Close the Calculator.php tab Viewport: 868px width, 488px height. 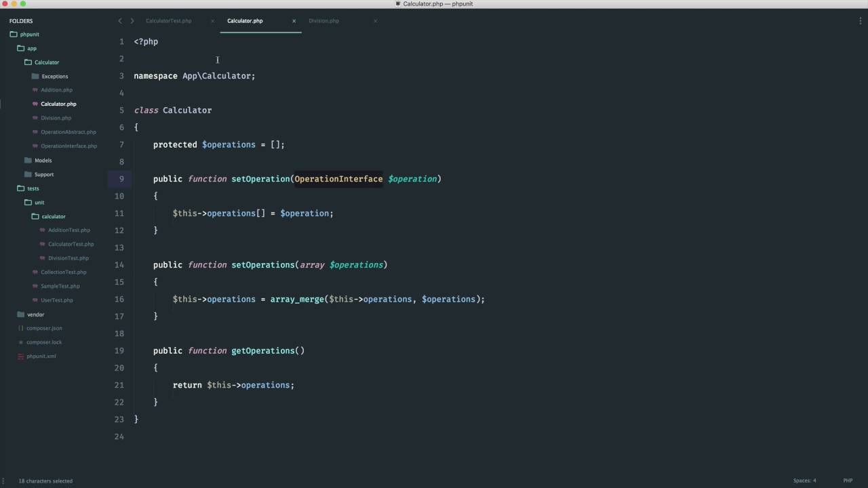[294, 21]
